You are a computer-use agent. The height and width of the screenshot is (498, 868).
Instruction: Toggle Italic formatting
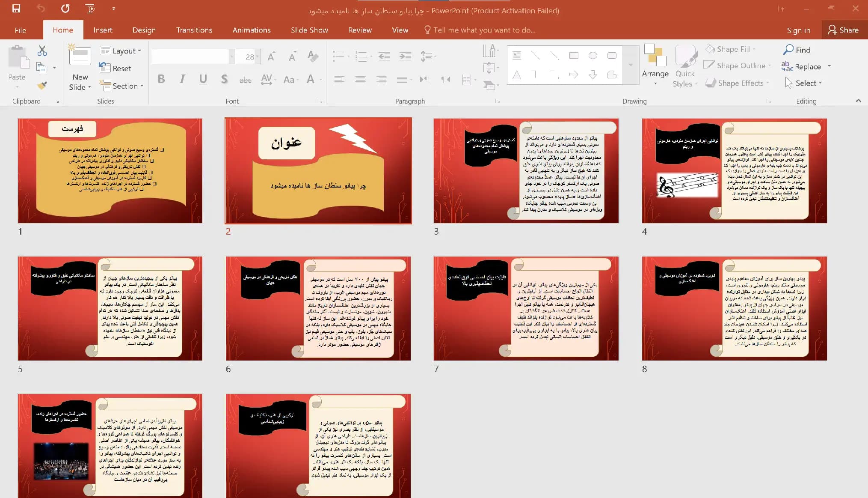[182, 79]
